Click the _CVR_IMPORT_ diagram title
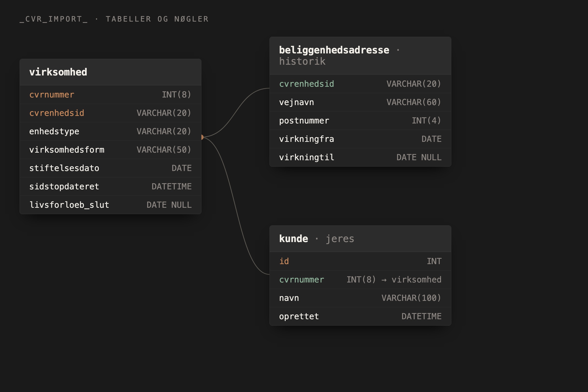Screen dimensions: 588x392 pyautogui.click(x=114, y=19)
